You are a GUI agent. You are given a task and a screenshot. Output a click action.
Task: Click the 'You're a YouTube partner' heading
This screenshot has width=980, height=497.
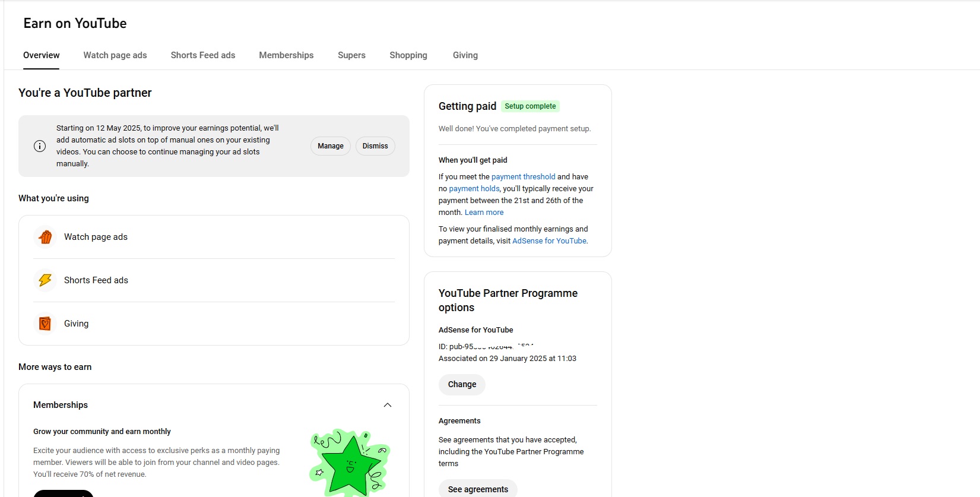(x=85, y=93)
